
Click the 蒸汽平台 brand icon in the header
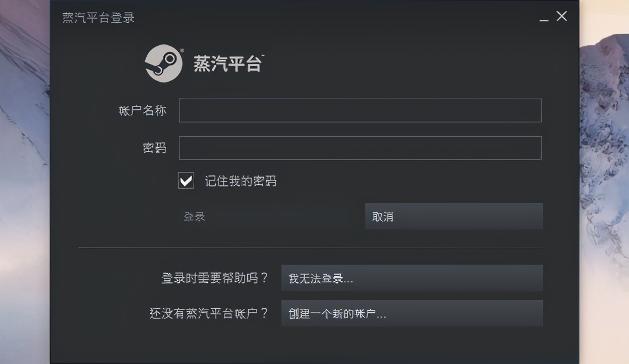click(x=163, y=63)
